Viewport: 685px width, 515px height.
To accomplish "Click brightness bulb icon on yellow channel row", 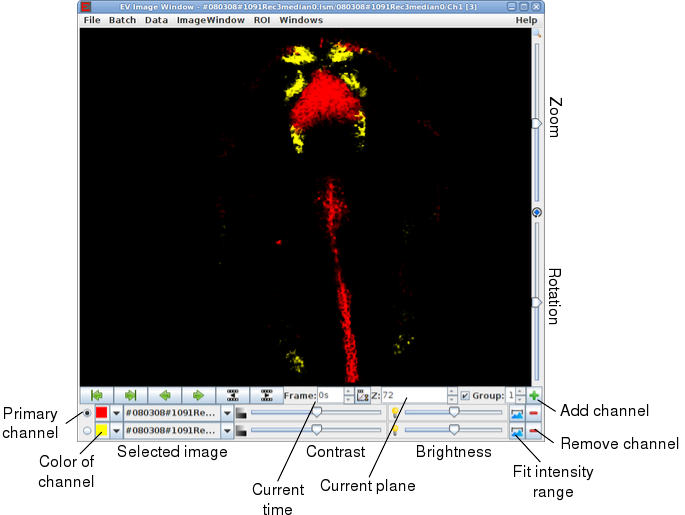I will click(x=395, y=430).
